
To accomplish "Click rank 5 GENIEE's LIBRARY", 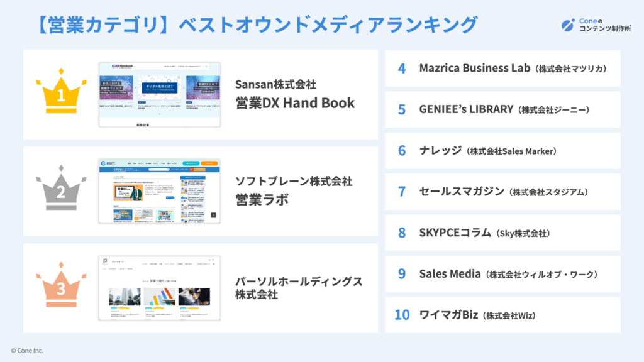I will point(502,109).
